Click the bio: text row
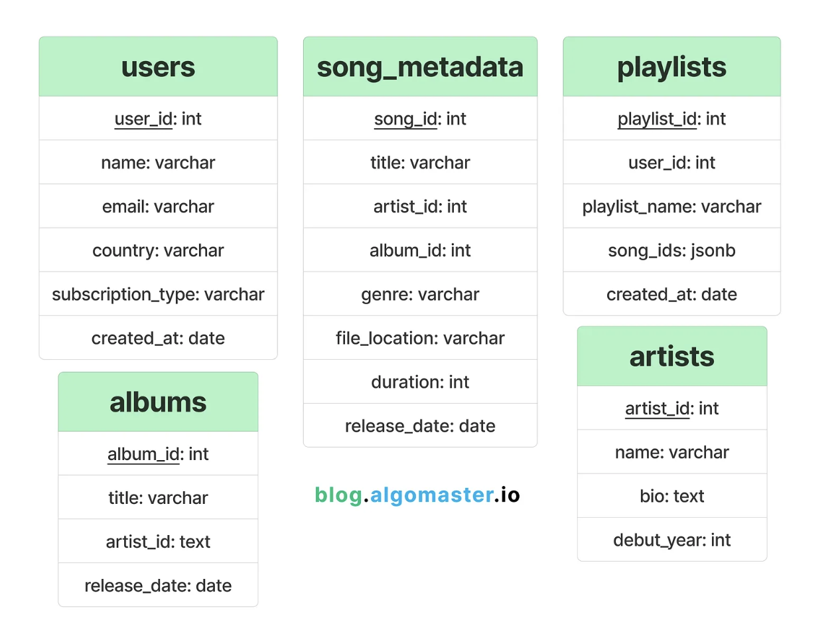The image size is (840, 636). 671,496
